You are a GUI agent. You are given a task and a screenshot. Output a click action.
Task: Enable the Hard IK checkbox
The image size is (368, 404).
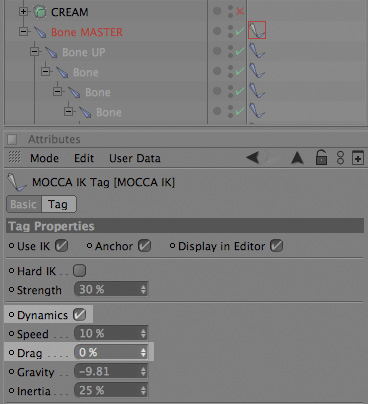coord(79,271)
